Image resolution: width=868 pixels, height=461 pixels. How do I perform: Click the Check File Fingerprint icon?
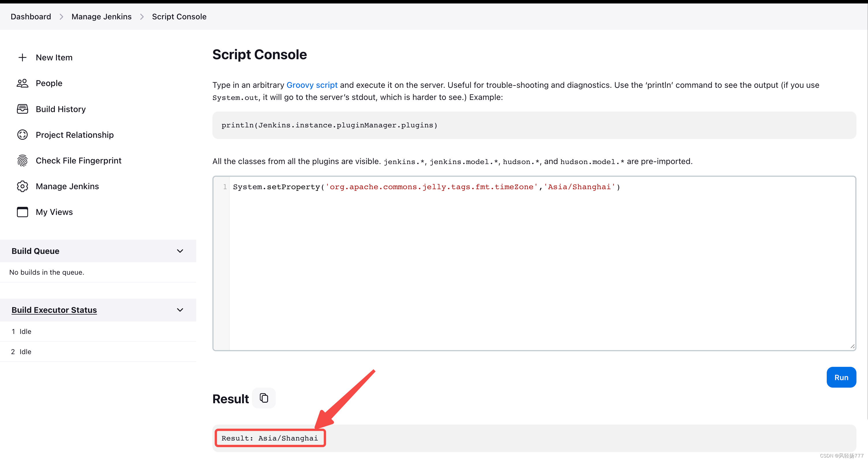[22, 160]
